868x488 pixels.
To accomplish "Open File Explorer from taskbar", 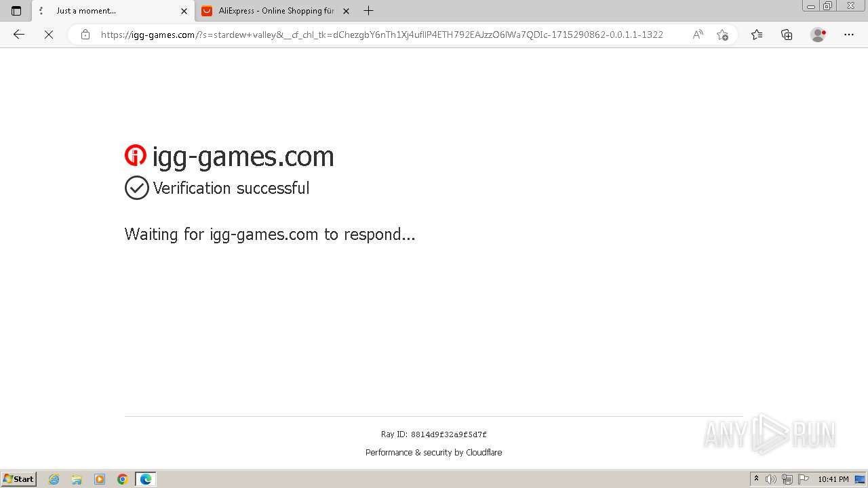I will tap(77, 479).
